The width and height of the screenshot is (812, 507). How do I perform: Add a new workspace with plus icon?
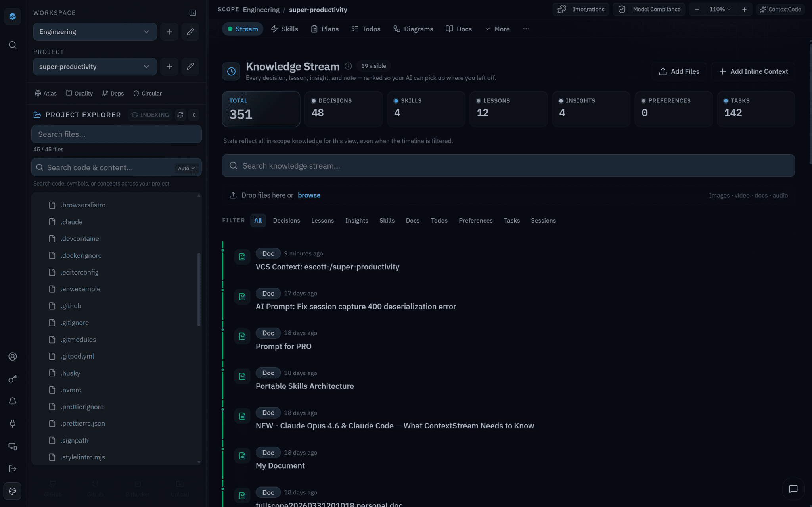pyautogui.click(x=169, y=32)
